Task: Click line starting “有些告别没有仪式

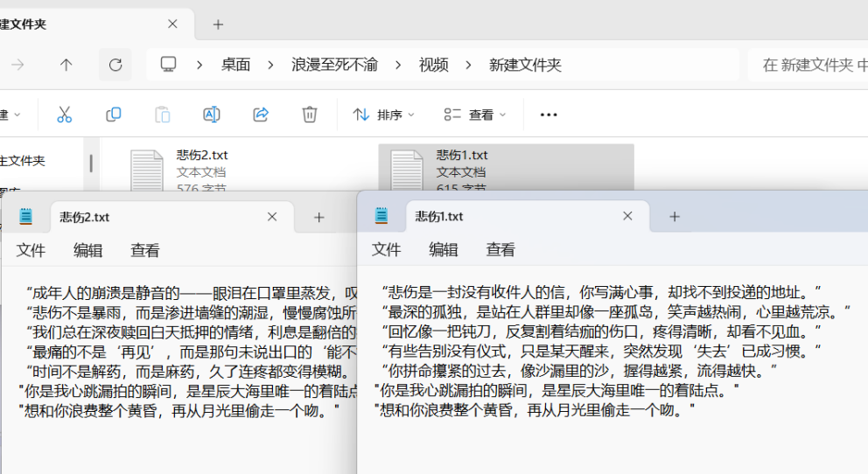Action: (601, 352)
